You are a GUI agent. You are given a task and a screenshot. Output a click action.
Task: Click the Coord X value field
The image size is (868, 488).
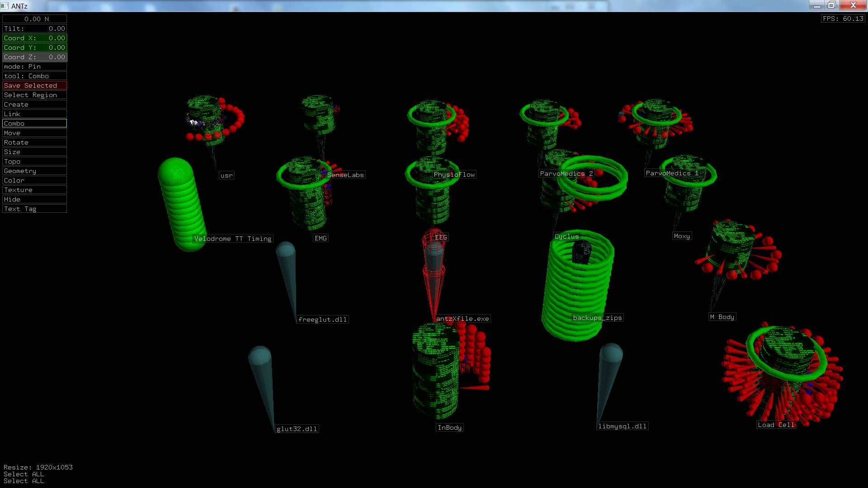(x=34, y=38)
